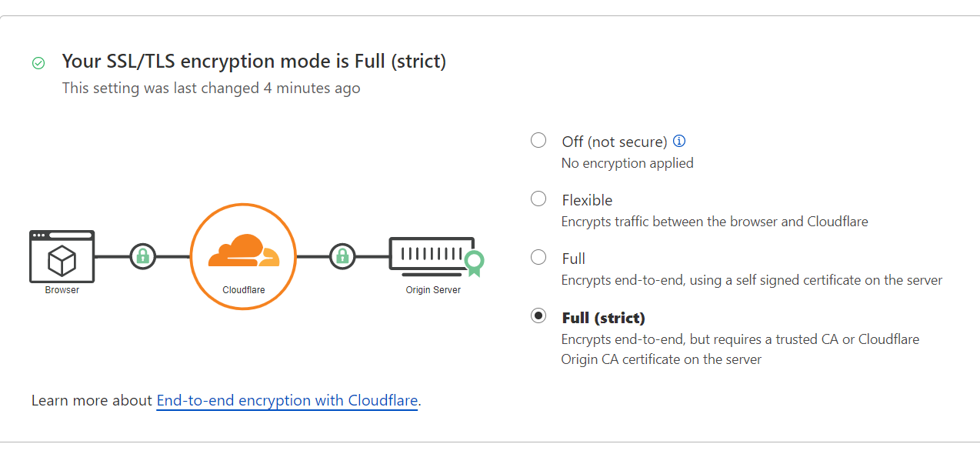980x454 pixels.
Task: Select the Off (not secure) radio button
Action: coord(538,140)
